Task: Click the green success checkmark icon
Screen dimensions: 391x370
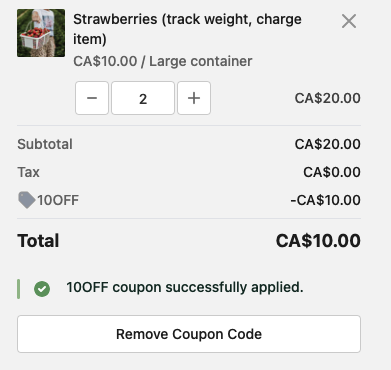Action: coord(42,289)
